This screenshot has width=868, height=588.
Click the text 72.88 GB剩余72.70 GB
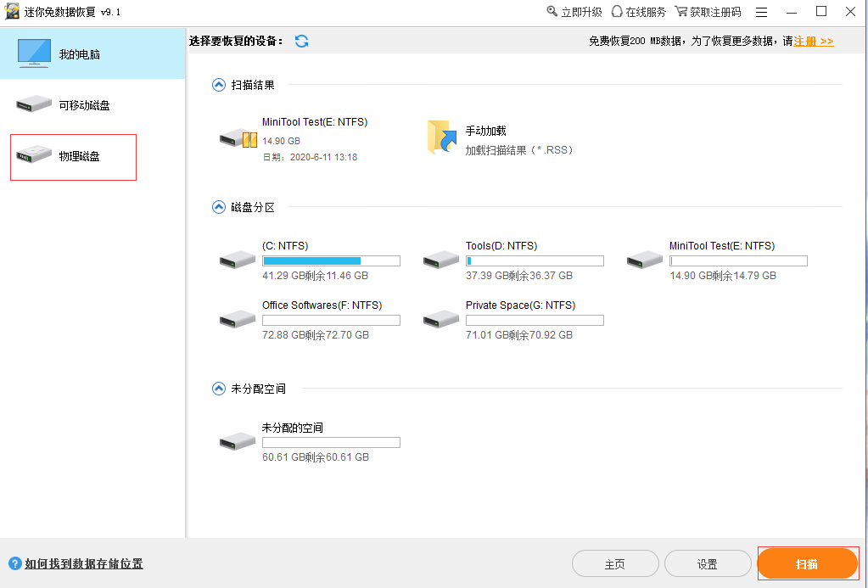point(316,334)
